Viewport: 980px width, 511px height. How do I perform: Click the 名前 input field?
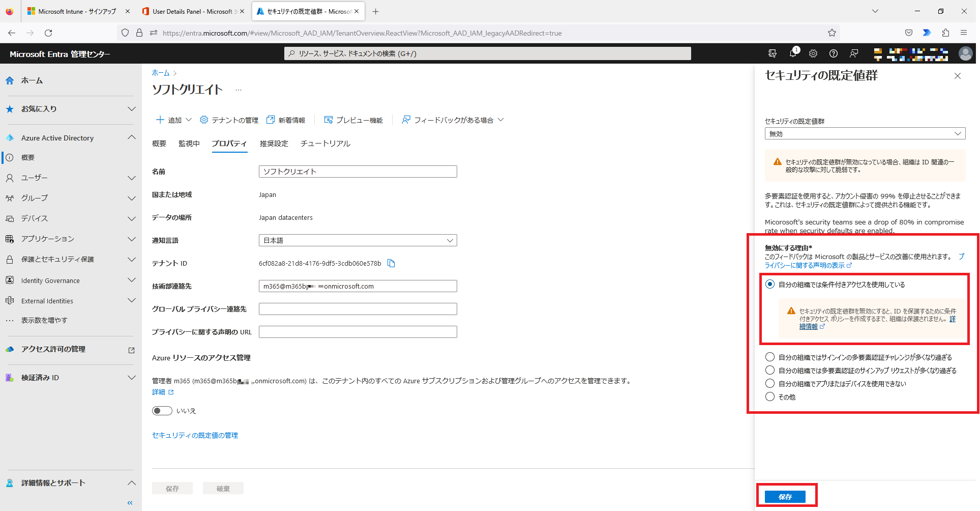(358, 172)
